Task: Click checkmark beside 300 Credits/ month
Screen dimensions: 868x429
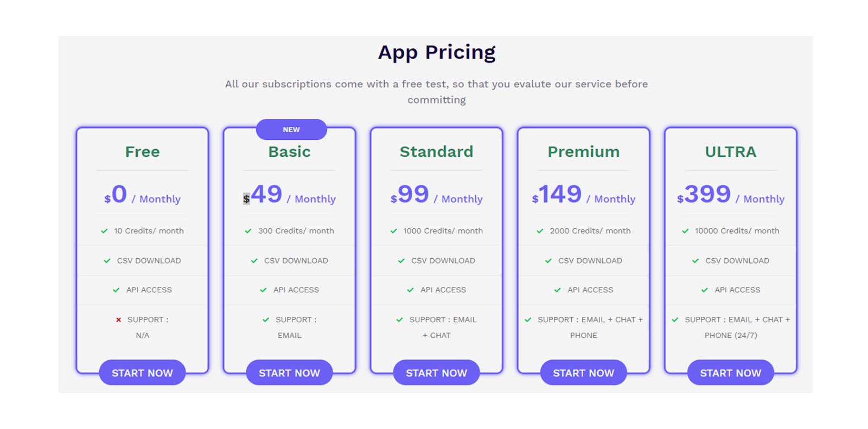Action: 248,231
